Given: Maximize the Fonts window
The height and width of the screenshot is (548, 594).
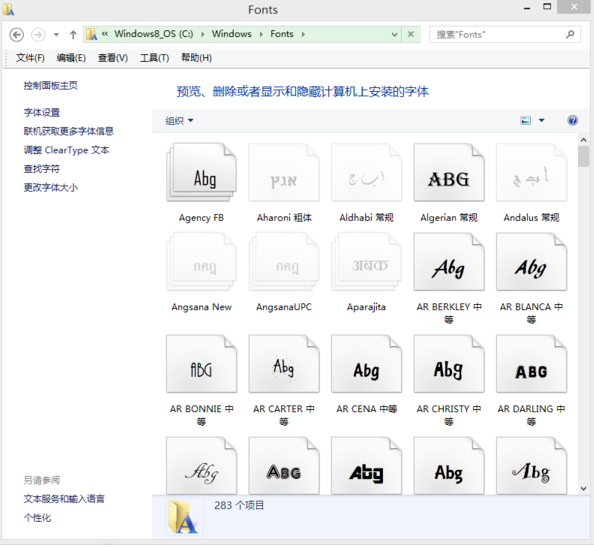Looking at the screenshot, I should click(547, 7).
